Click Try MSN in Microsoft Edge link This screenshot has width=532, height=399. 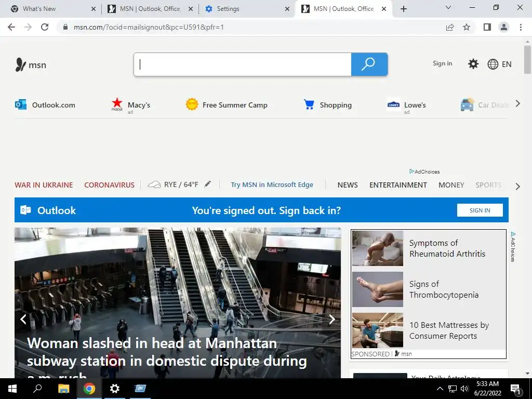click(272, 184)
